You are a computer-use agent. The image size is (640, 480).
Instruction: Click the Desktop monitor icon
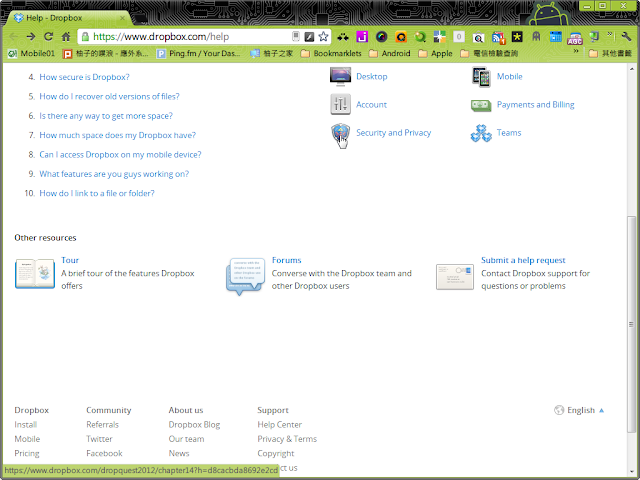point(340,77)
